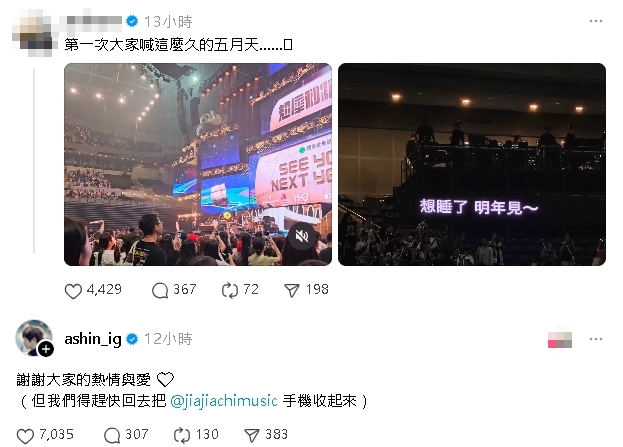Unmute the concert video
The width and height of the screenshot is (623, 447).
click(302, 236)
